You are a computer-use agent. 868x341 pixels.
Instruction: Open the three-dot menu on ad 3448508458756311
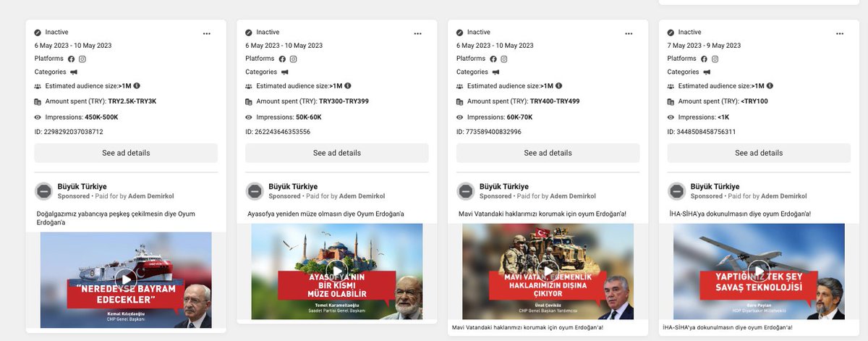tap(840, 33)
